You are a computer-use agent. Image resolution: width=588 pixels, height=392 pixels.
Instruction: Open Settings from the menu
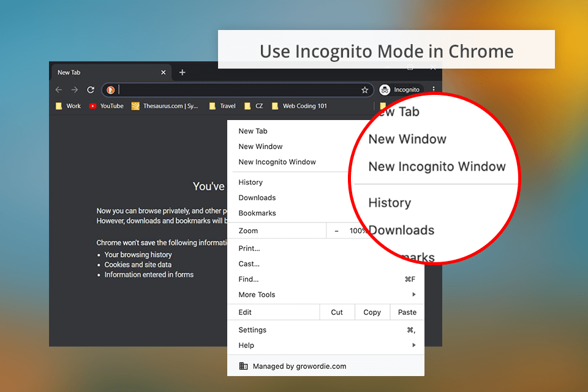pos(325,330)
